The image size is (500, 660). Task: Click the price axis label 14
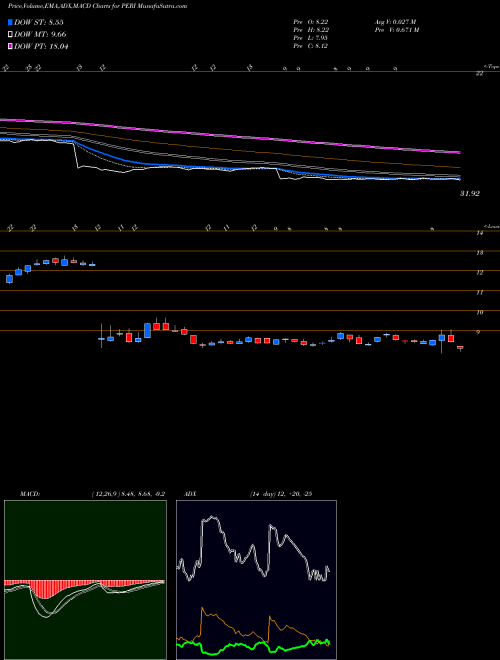click(479, 233)
